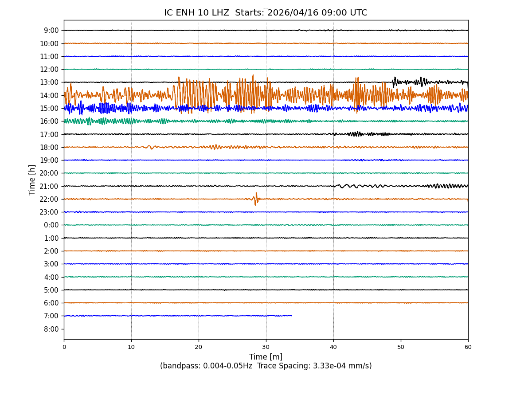The image size is (532, 399).
Task: Click the bandpass and trace spacing caption
Action: click(x=266, y=366)
